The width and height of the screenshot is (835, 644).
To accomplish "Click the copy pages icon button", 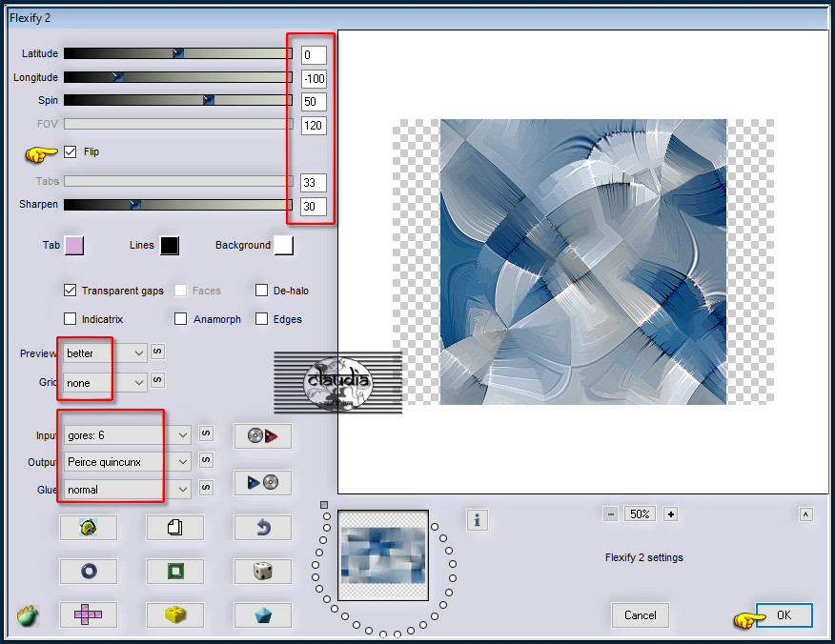I will [x=175, y=528].
